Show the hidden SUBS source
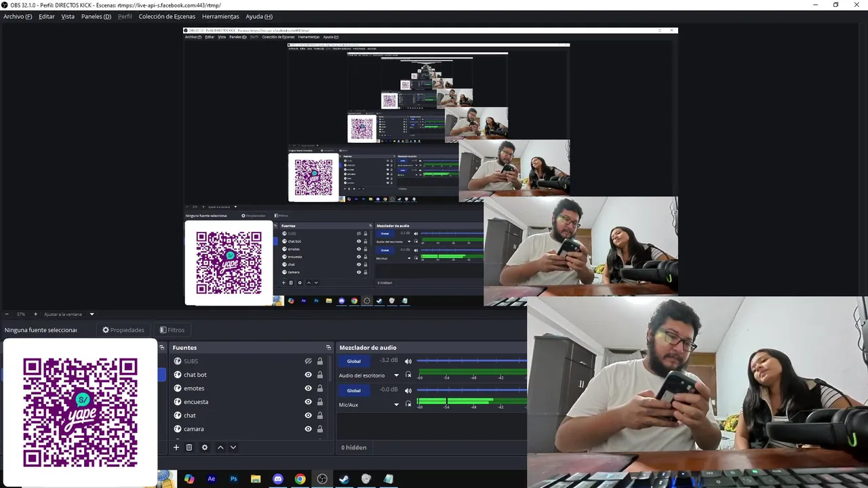Image resolution: width=868 pixels, height=488 pixels. point(308,361)
